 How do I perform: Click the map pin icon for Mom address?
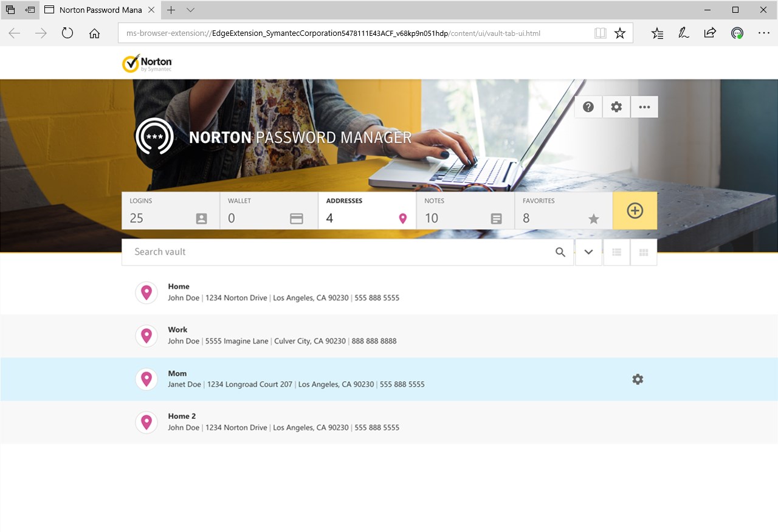(146, 379)
